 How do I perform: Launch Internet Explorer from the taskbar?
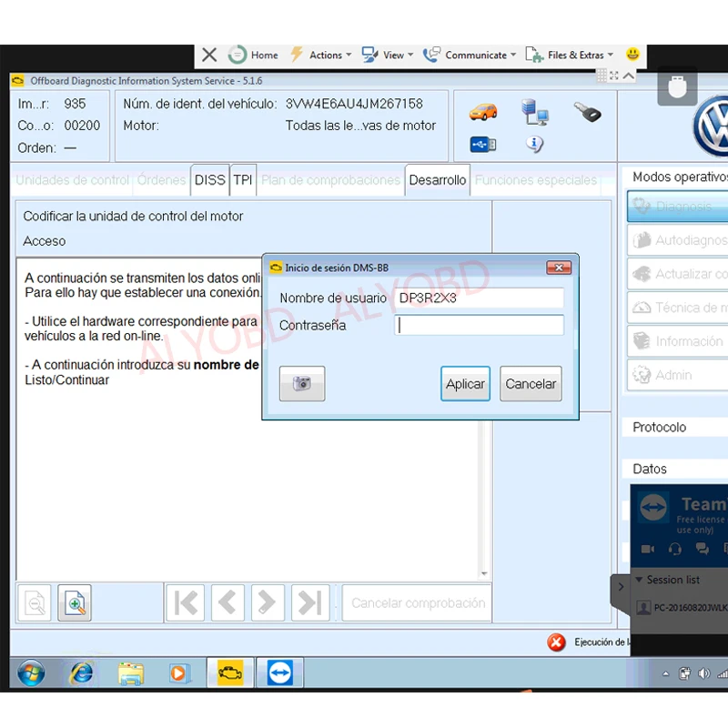click(x=81, y=672)
